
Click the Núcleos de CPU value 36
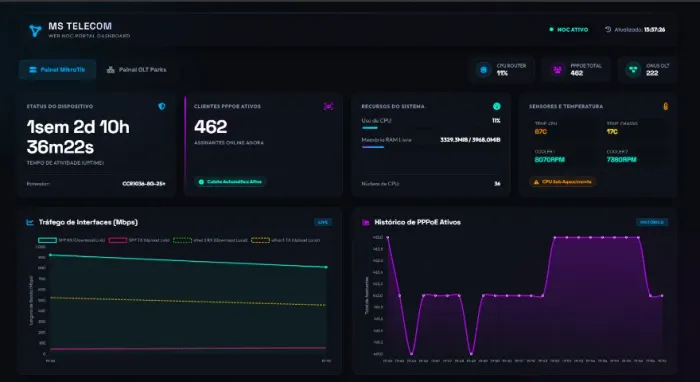click(497, 183)
